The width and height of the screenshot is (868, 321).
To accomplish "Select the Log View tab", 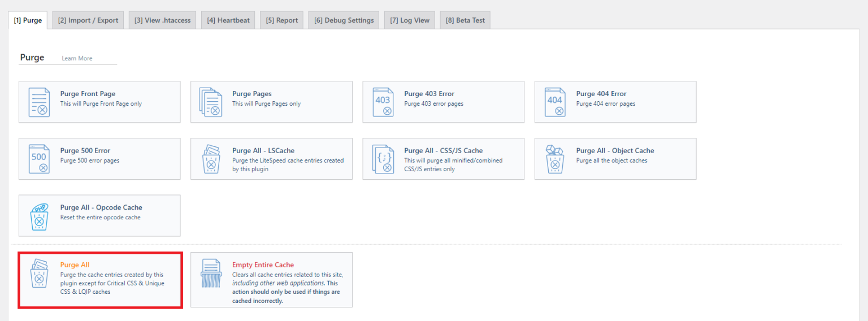I will [x=410, y=20].
